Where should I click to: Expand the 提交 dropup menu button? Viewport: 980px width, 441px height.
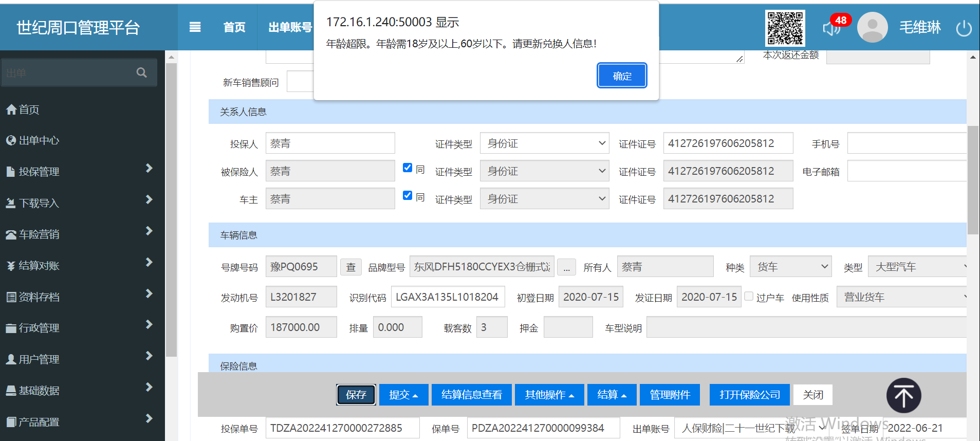pos(403,395)
